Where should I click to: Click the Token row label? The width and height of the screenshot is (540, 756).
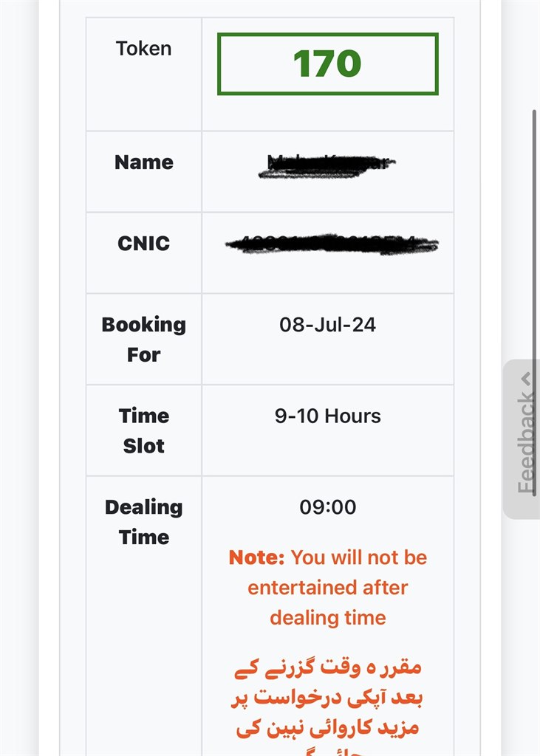coord(143,49)
